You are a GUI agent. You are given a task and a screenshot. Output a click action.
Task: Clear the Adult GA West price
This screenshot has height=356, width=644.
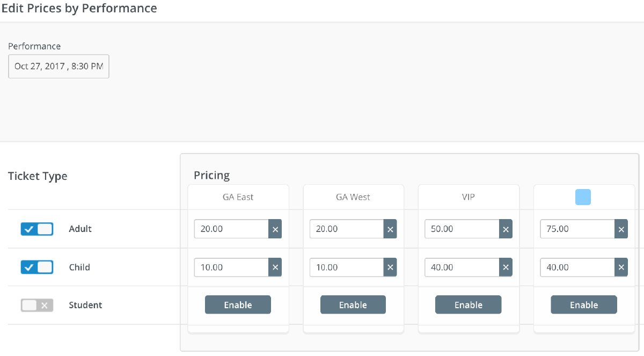(390, 229)
